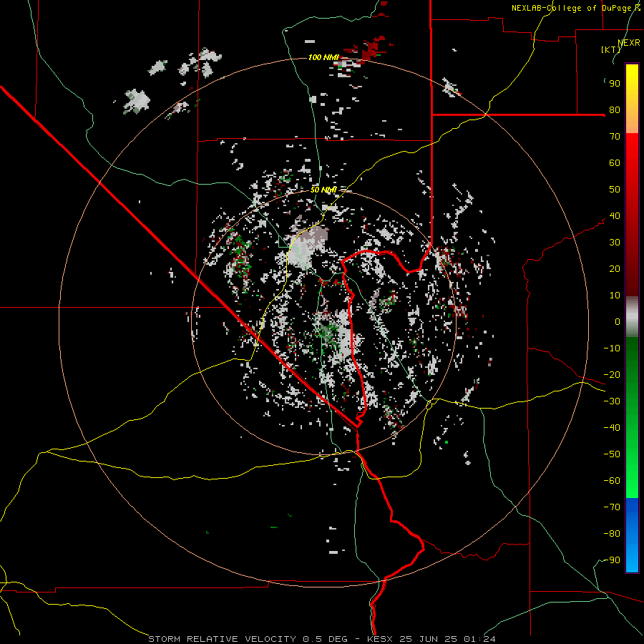The image size is (644, 644).
Task: Click the -80 value on the velocity scale
Action: click(612, 534)
